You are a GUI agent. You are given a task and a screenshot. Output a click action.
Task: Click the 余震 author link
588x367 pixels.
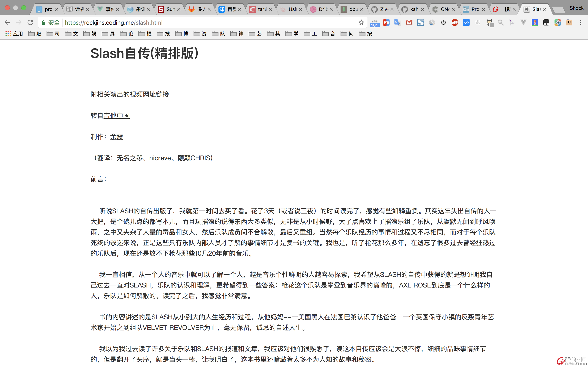116,137
